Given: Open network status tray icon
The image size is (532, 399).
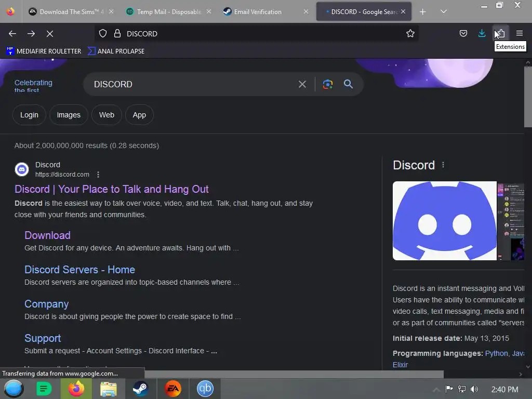Looking at the screenshot, I should tap(462, 389).
